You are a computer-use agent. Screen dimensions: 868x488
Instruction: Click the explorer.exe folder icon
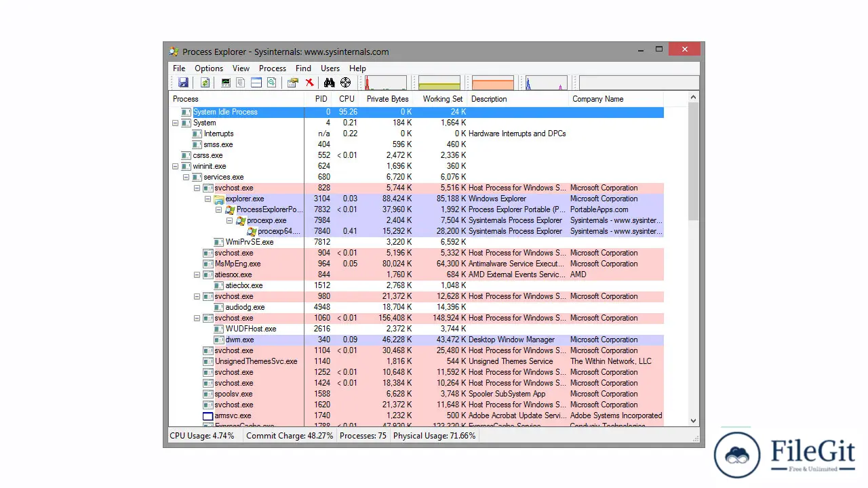pos(219,199)
